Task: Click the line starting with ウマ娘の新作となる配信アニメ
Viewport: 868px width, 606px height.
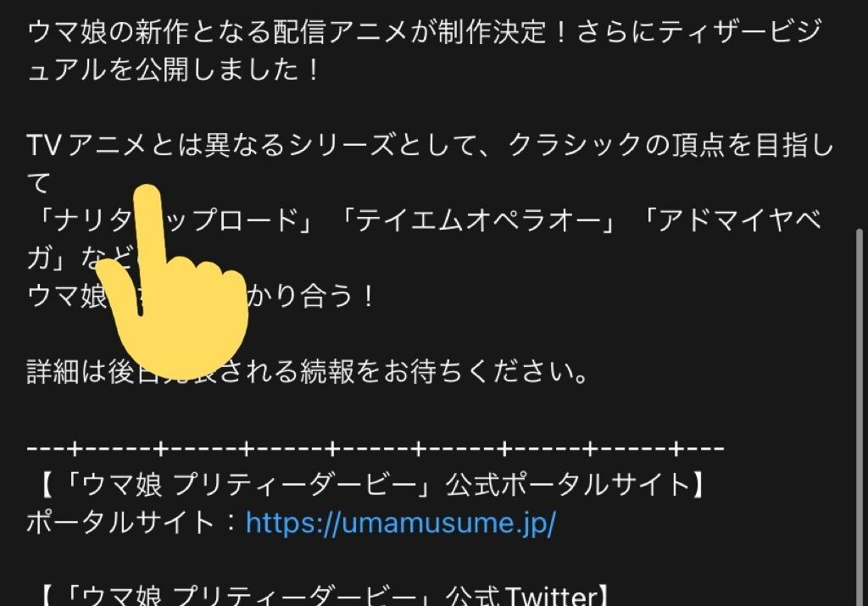Action: pos(424,31)
